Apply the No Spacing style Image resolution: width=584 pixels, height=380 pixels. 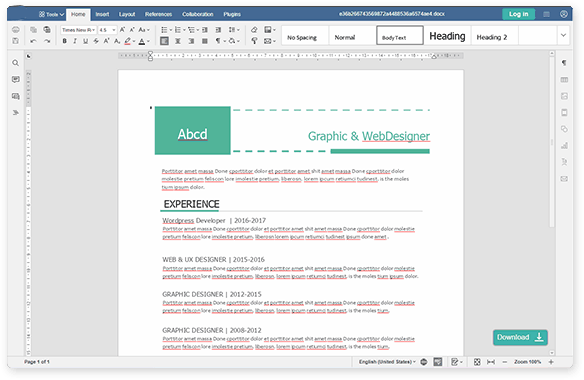click(x=305, y=36)
